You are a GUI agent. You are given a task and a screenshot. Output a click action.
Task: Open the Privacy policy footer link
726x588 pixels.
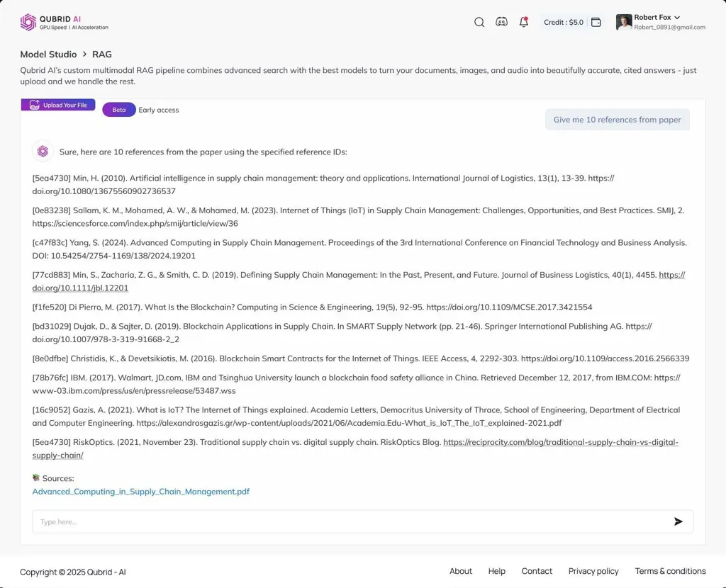(593, 571)
